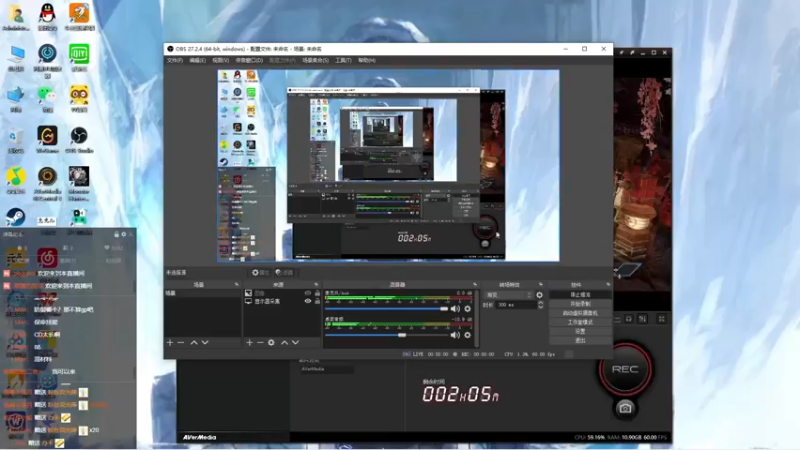This screenshot has height=450, width=800.
Task: Select the 场景 scene in the scenes list
Action: click(x=202, y=293)
